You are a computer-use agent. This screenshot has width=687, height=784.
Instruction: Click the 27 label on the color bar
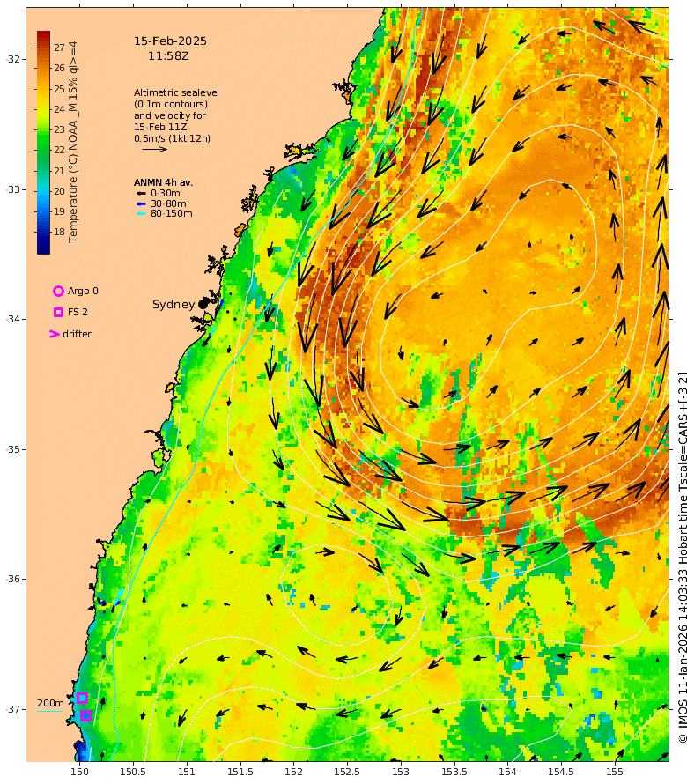(59, 48)
